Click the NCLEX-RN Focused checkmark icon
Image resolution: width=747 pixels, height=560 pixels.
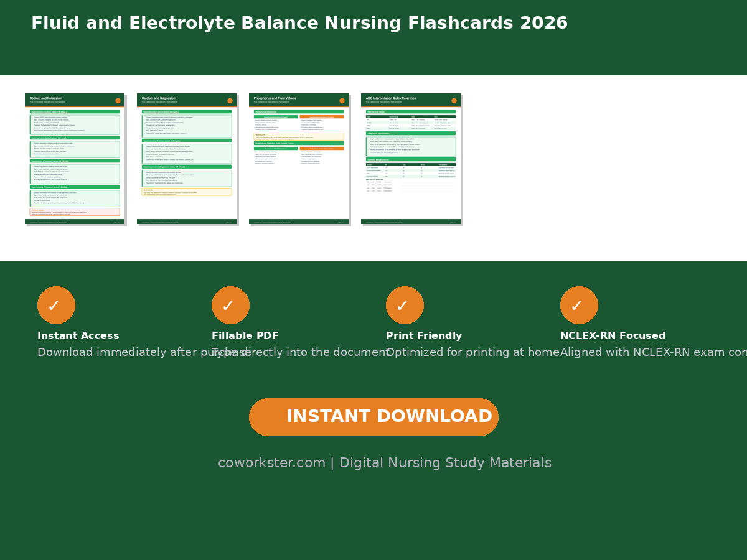coord(579,306)
